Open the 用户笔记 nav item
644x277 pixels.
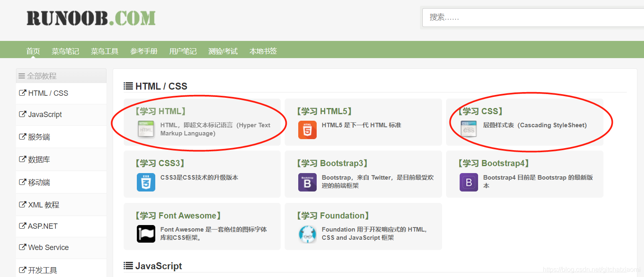[183, 51]
